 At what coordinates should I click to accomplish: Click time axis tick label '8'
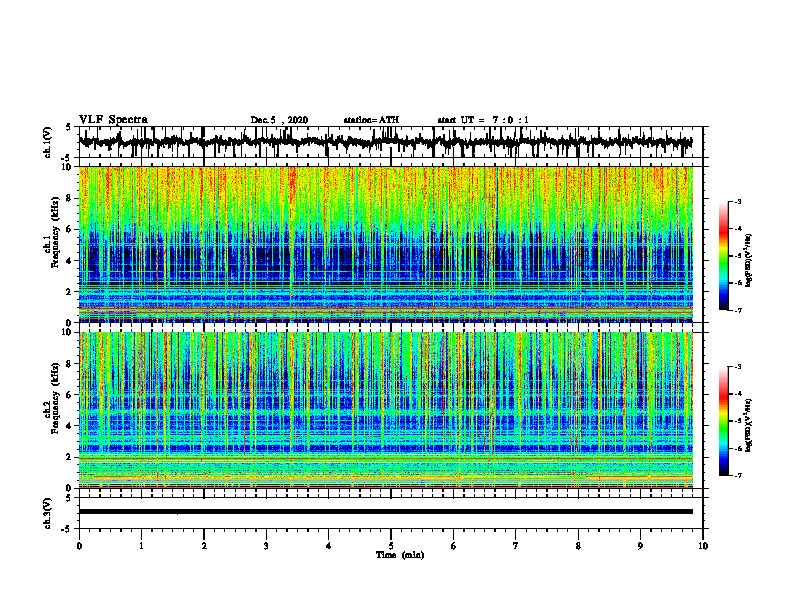578,546
